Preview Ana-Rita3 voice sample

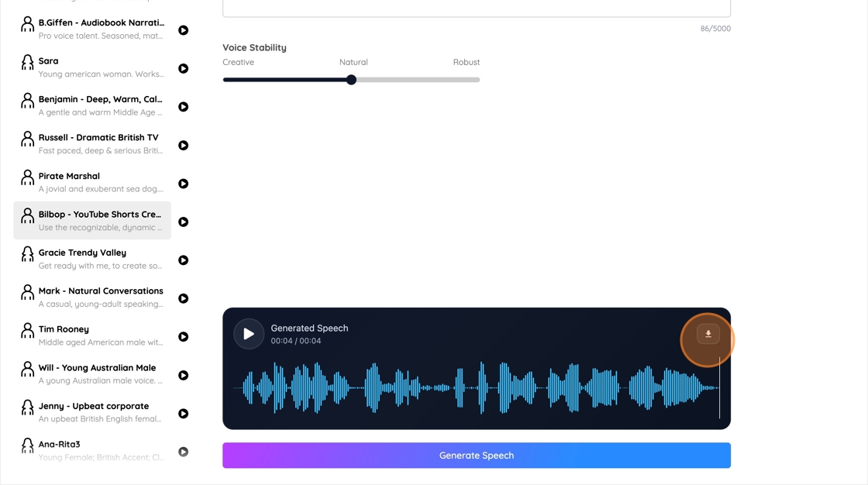tap(183, 452)
